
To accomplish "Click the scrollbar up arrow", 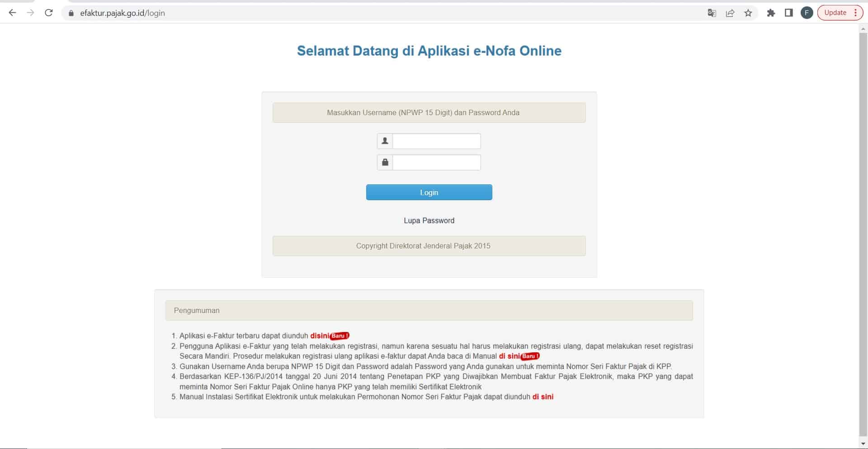I will click(x=863, y=28).
